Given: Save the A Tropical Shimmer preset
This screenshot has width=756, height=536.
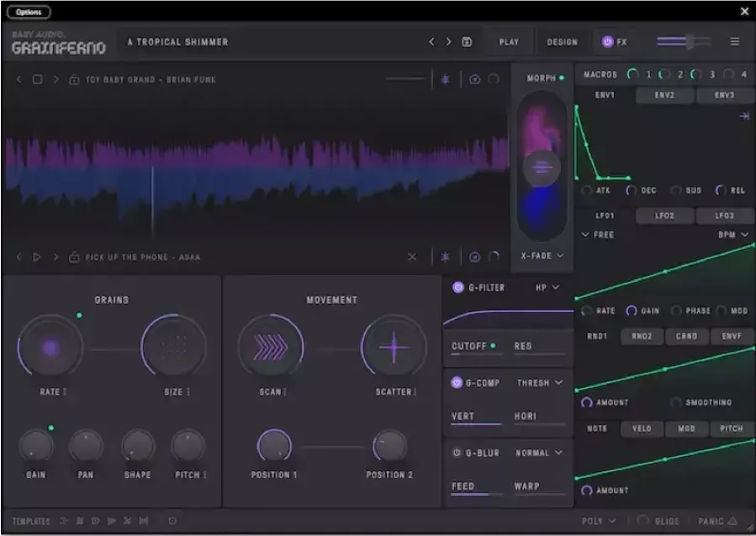Looking at the screenshot, I should [x=467, y=42].
